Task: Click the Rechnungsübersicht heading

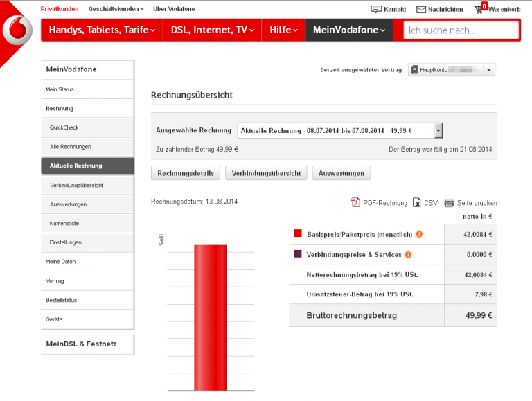Action: point(192,95)
